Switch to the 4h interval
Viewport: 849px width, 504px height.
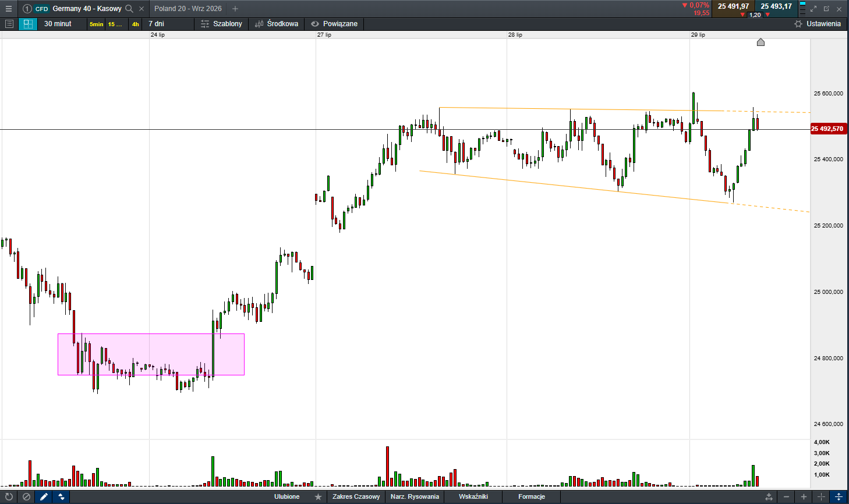(x=135, y=24)
